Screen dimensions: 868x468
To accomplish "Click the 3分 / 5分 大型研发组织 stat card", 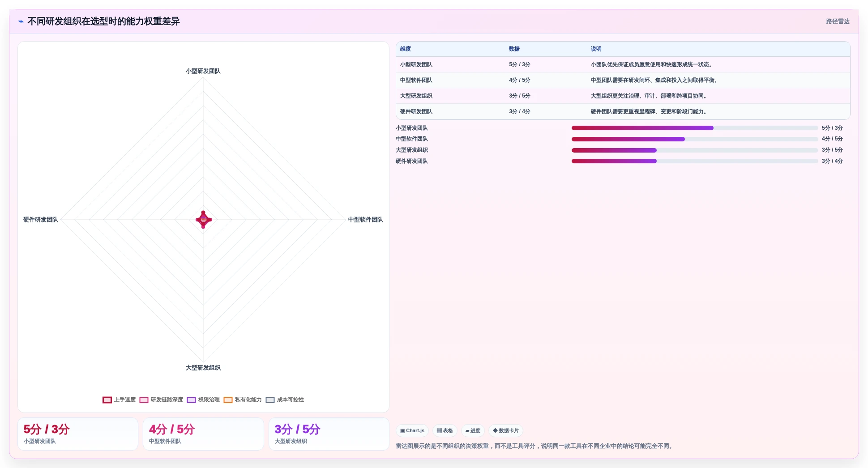I will (x=329, y=434).
